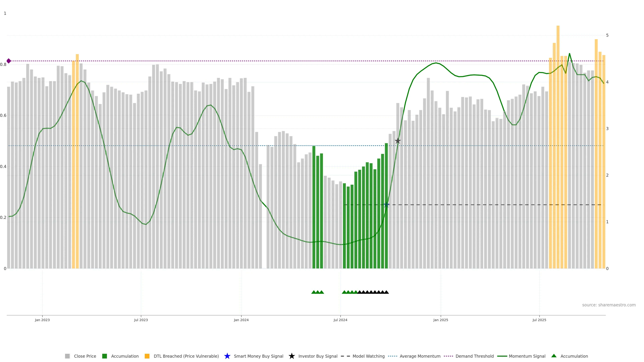Screen dimensions: 644x362
Task: Click the purple diamond Demand Threshold marker
Action: coord(9,61)
